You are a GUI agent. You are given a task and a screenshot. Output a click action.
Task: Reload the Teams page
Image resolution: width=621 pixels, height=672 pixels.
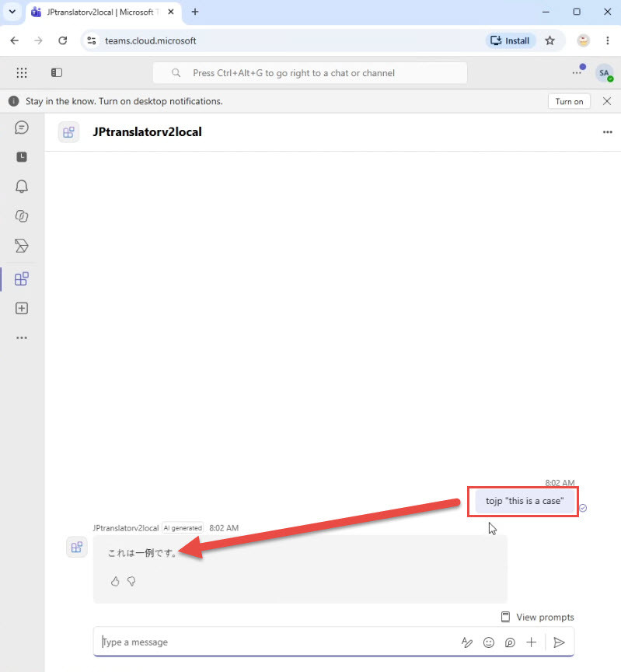(62, 40)
